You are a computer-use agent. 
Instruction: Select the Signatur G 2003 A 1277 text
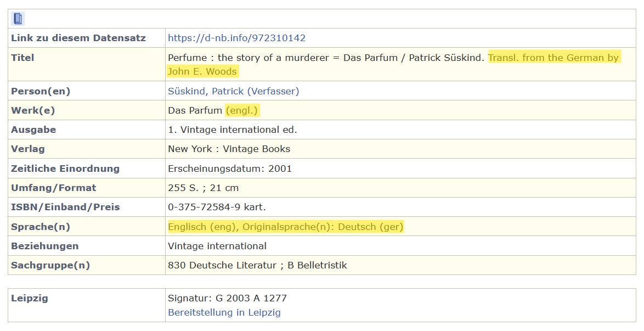(227, 298)
